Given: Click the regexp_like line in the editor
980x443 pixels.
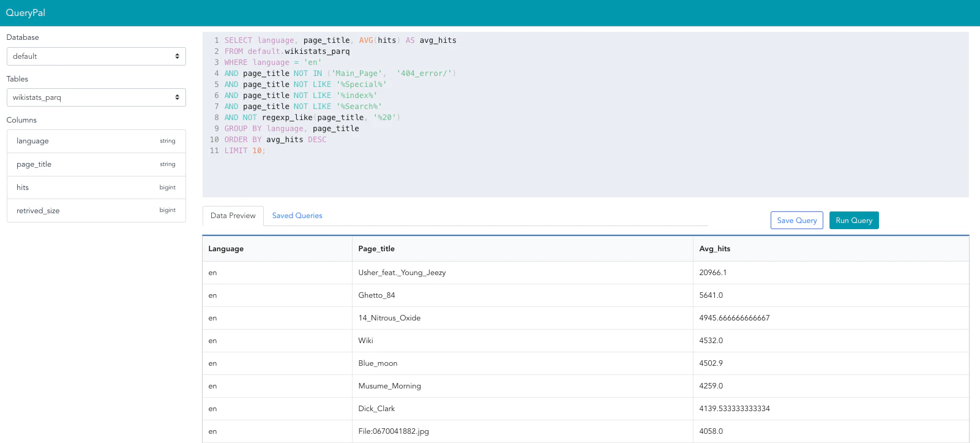Looking at the screenshot, I should (x=312, y=118).
